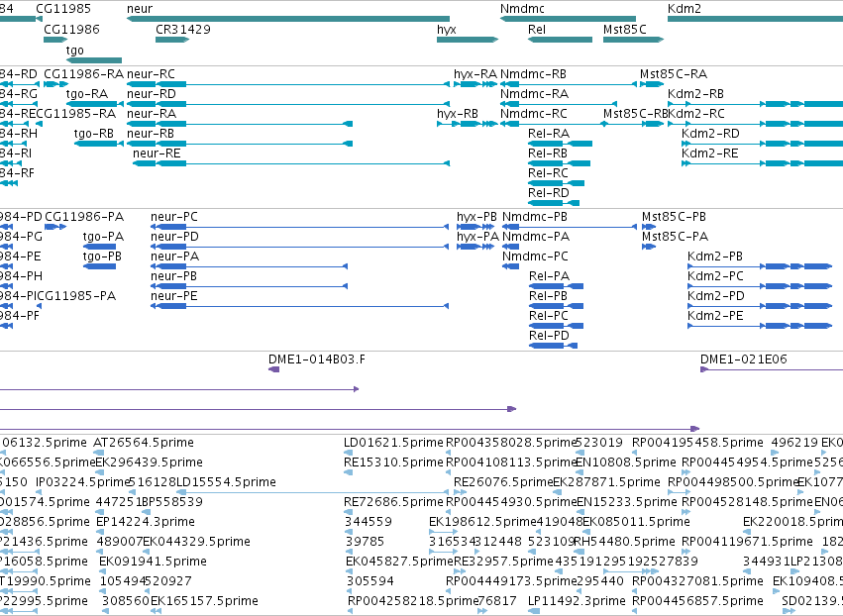Click transcript Nmdmc-RB label
The width and height of the screenshot is (843, 616).
(533, 73)
